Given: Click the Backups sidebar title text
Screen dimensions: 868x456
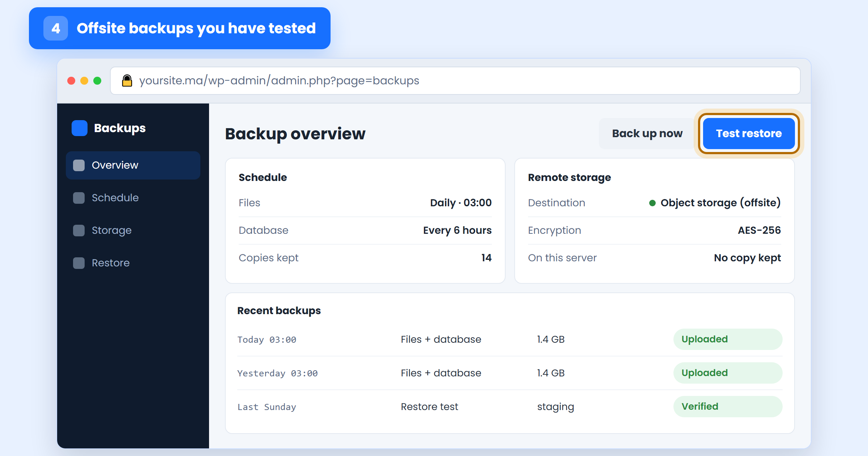Looking at the screenshot, I should point(120,128).
